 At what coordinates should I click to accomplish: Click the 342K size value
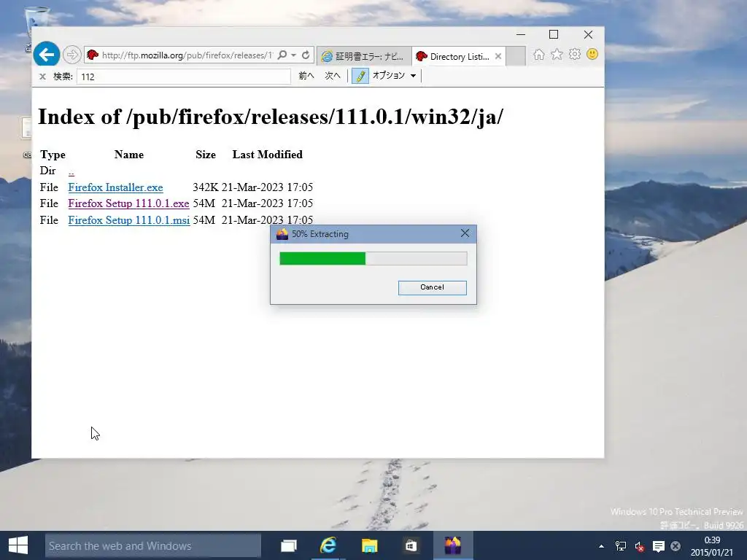point(205,187)
